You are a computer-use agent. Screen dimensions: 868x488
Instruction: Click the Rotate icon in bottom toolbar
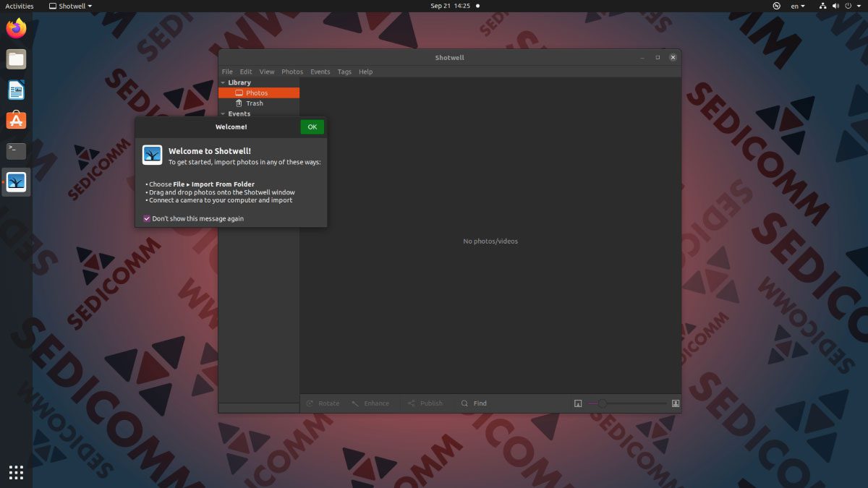click(310, 403)
